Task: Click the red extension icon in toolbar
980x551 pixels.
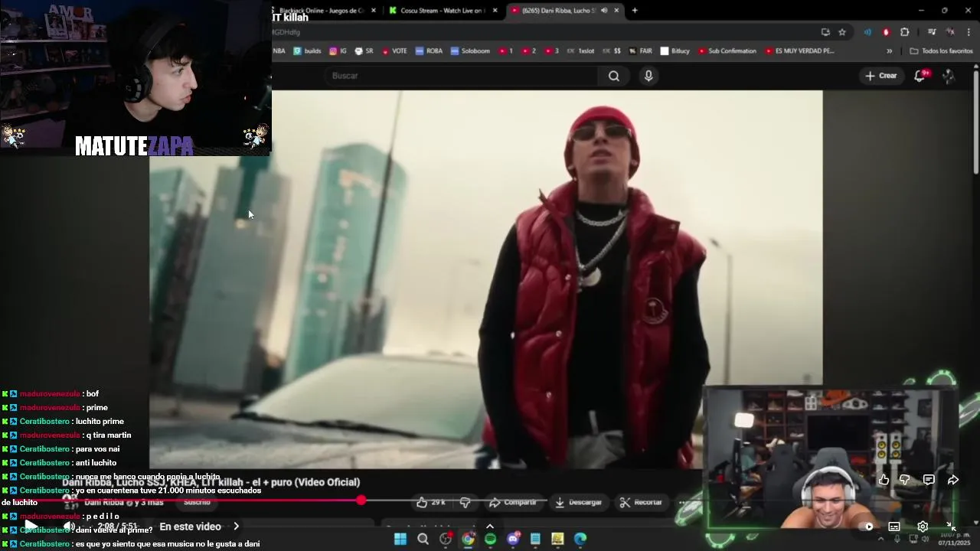Action: pos(886,32)
